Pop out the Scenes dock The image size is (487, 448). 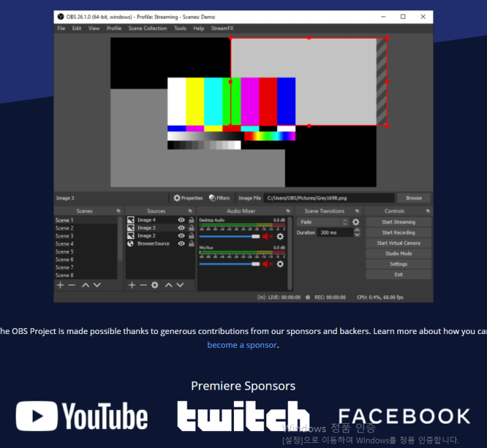pyautogui.click(x=119, y=211)
